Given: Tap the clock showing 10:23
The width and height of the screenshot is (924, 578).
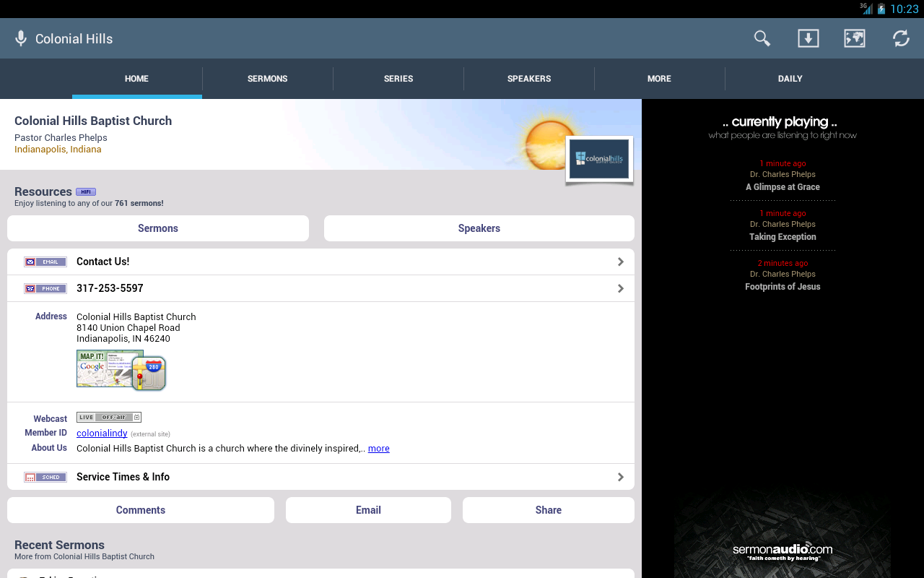Looking at the screenshot, I should (x=904, y=9).
